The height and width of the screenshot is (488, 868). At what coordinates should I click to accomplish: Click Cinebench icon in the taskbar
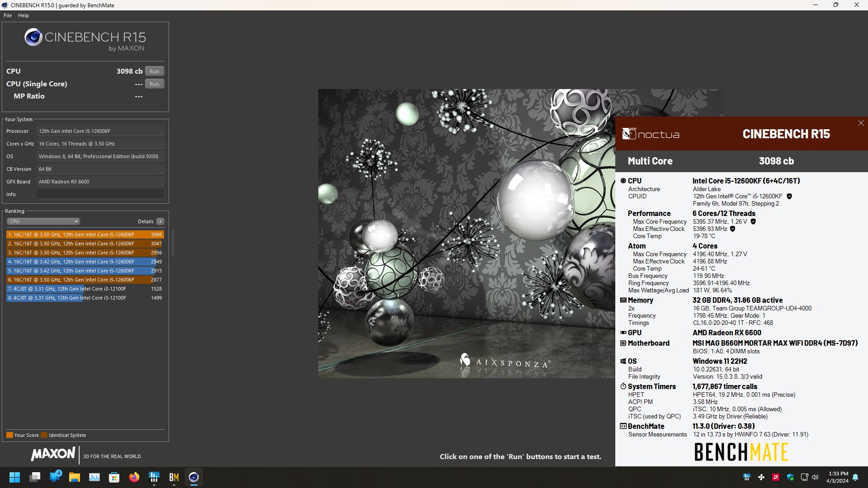tap(194, 477)
